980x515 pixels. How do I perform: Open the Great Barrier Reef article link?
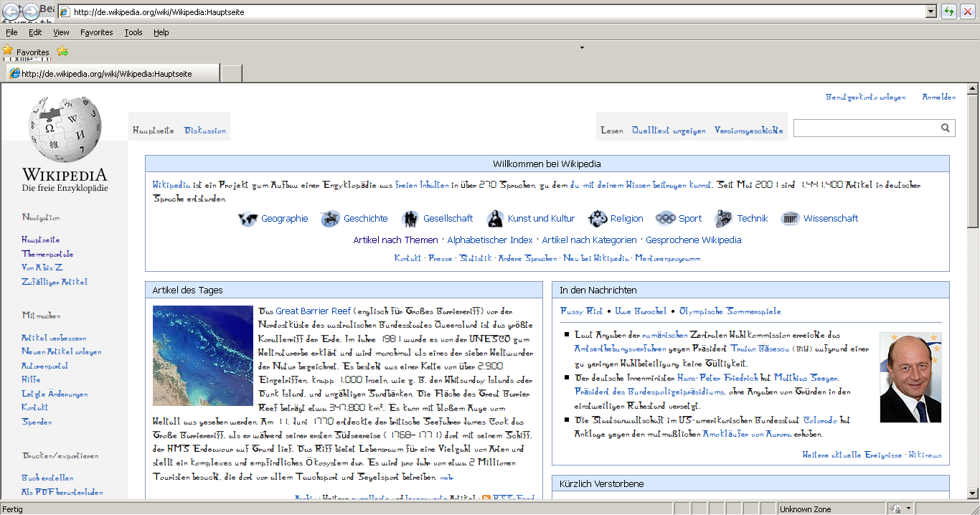(314, 311)
